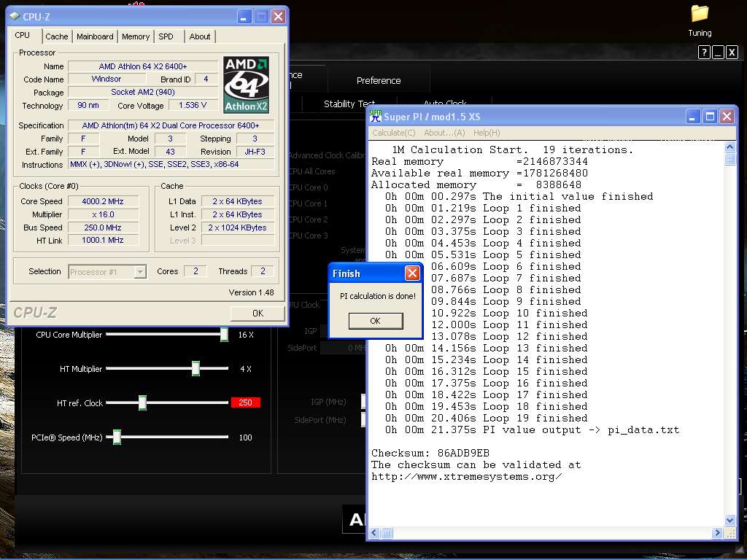Adjust the PCIe Speed (MHz) slider handle
This screenshot has height=560, width=747.
(x=117, y=437)
